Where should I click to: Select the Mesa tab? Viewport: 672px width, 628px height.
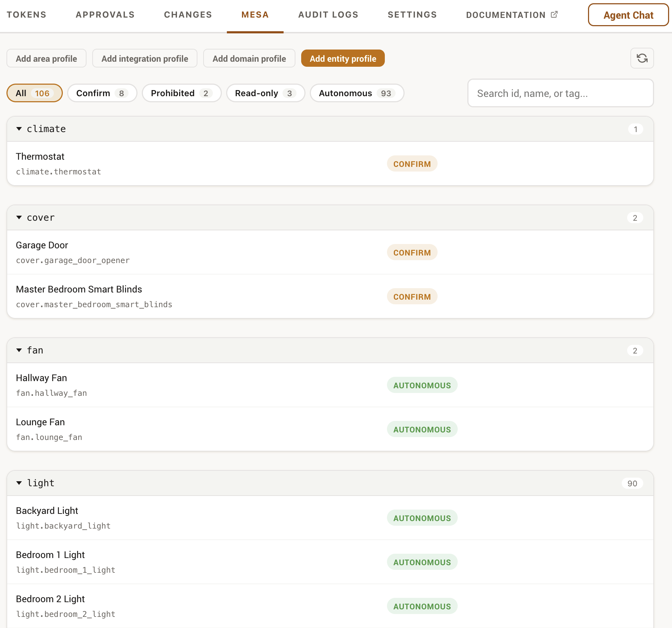tap(255, 15)
